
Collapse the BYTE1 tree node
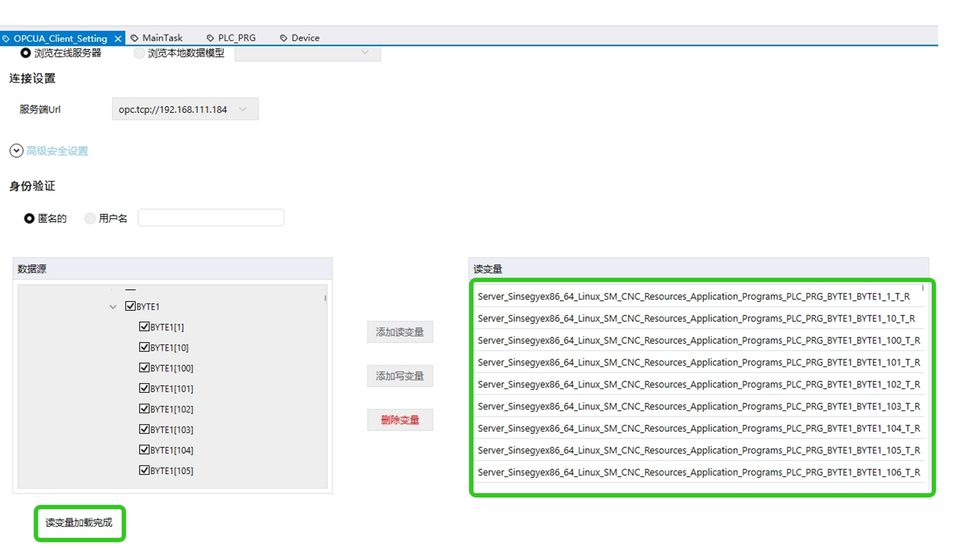pos(113,307)
